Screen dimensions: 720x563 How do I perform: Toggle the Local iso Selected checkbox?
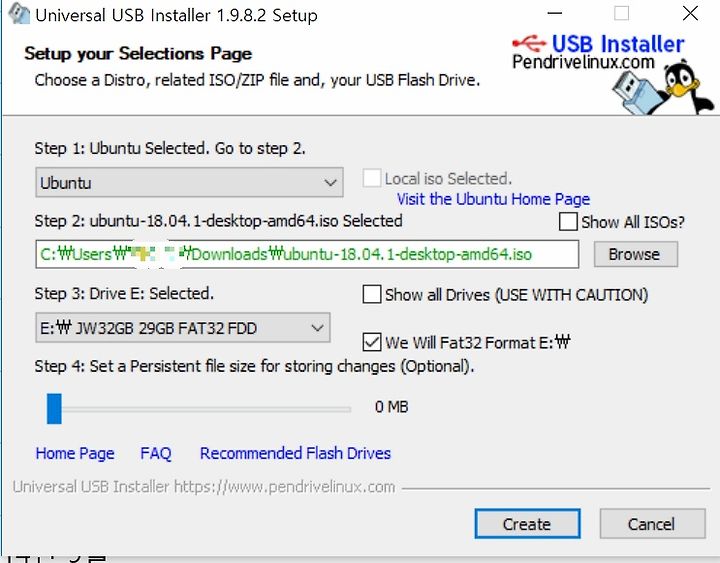371,178
